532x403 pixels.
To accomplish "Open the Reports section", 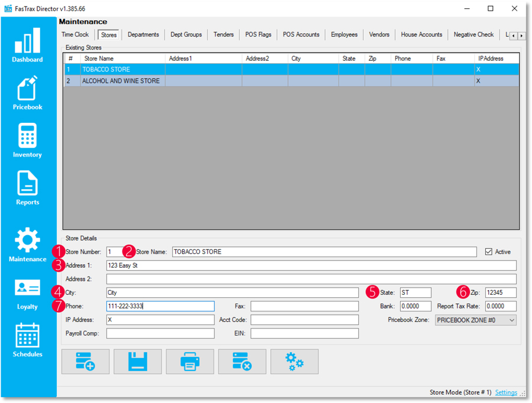I will click(27, 188).
